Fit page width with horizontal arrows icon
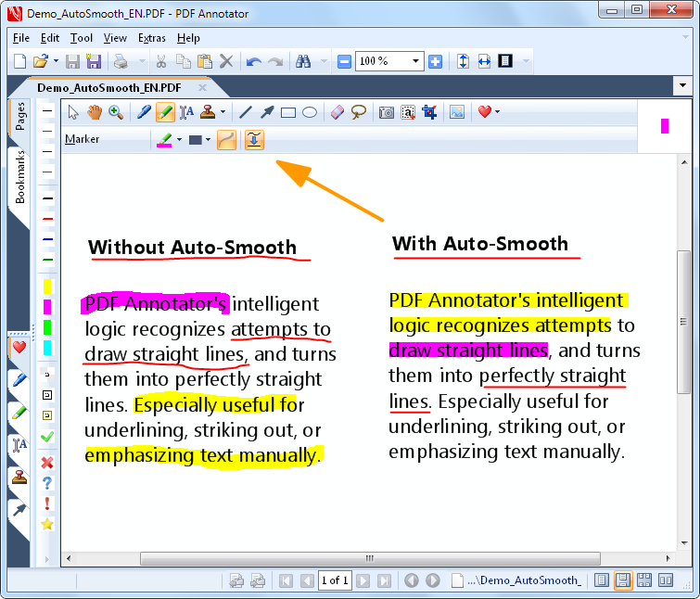The image size is (700, 599). coord(484,61)
